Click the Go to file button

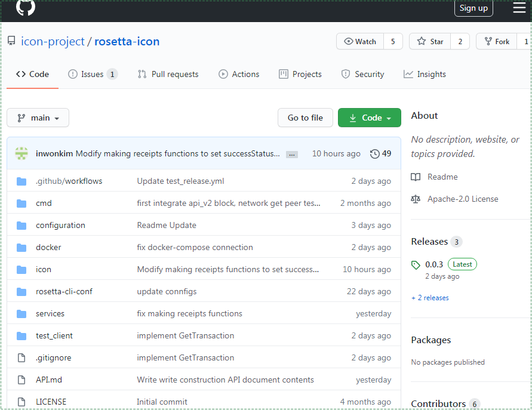tap(305, 118)
